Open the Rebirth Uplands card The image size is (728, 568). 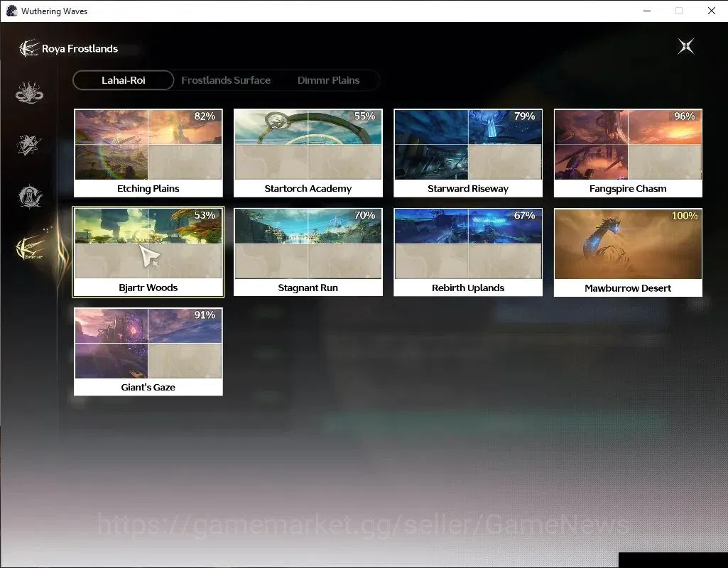coord(468,252)
